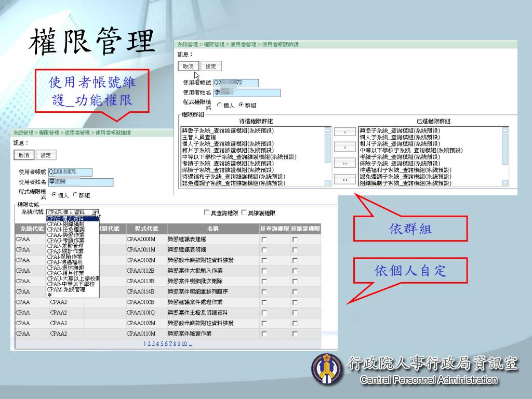
Task: Pick CPAC-相片作業 option in the list
Action: coord(73,273)
